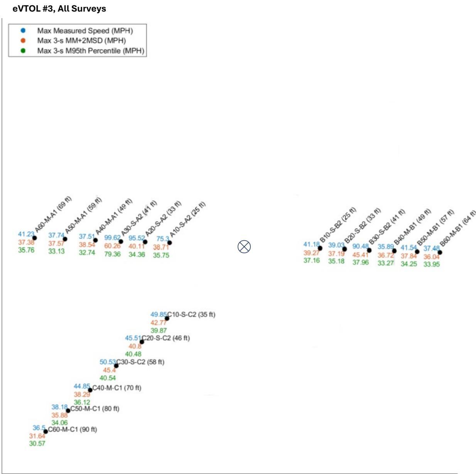The image size is (476, 474).
Task: Click the green M95th Percentile legend dot
Action: click(23, 51)
